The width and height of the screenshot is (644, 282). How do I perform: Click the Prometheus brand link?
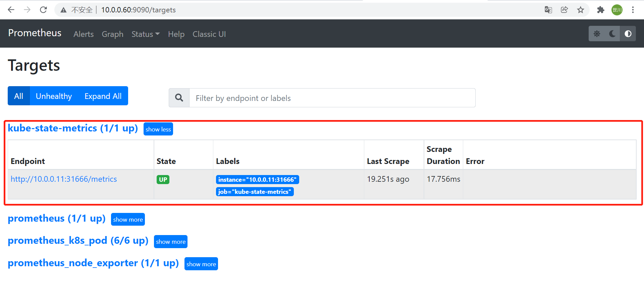[35, 33]
